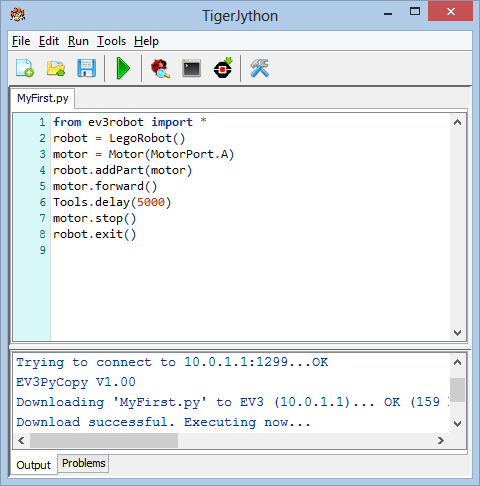Click the output vertical scrollbar thumb
Image resolution: width=480 pixels, height=486 pixels.
[x=457, y=390]
